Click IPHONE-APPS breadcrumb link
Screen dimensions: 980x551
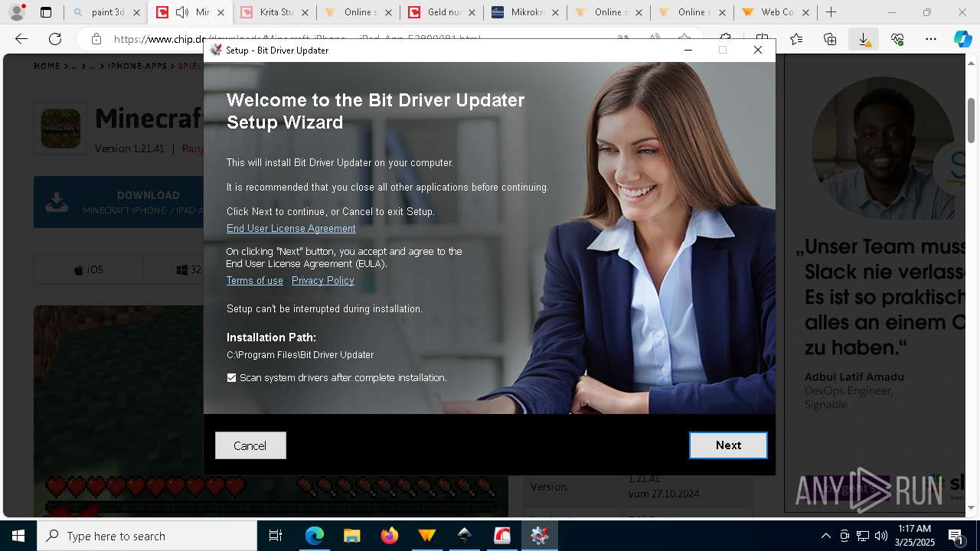click(x=137, y=67)
